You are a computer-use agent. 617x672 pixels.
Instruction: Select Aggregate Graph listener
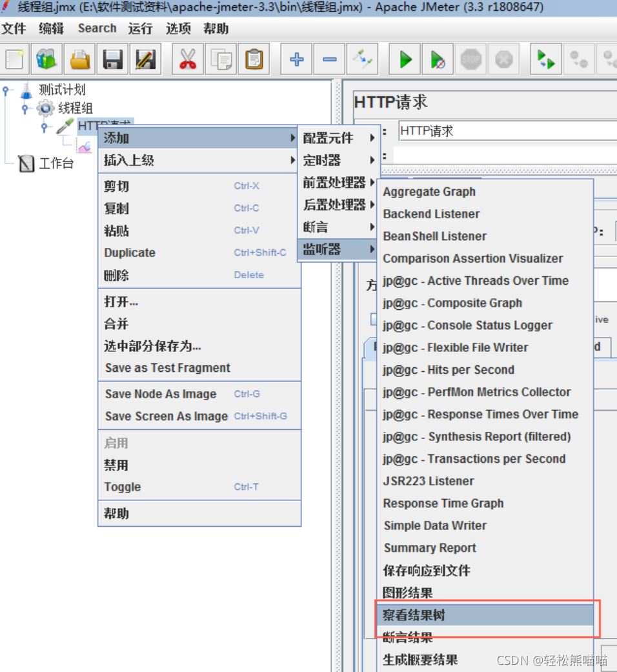485,192
